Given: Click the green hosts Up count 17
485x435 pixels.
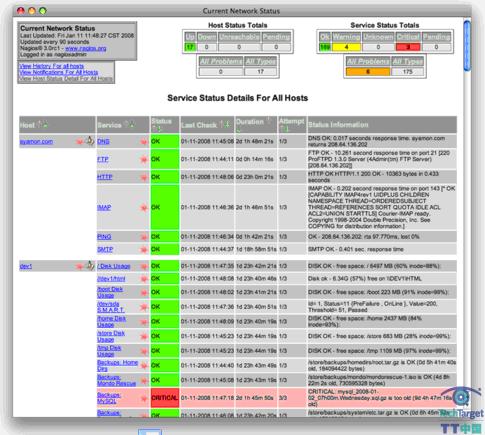Looking at the screenshot, I should click(190, 47).
